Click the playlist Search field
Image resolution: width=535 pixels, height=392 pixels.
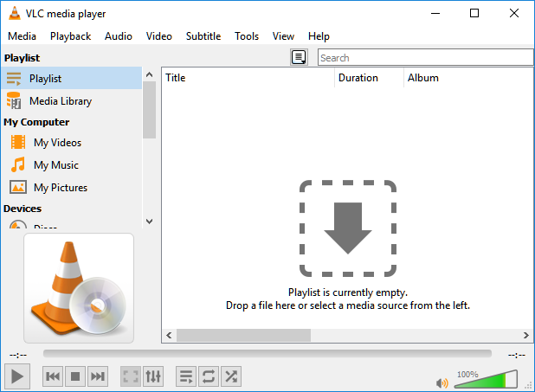(x=425, y=57)
